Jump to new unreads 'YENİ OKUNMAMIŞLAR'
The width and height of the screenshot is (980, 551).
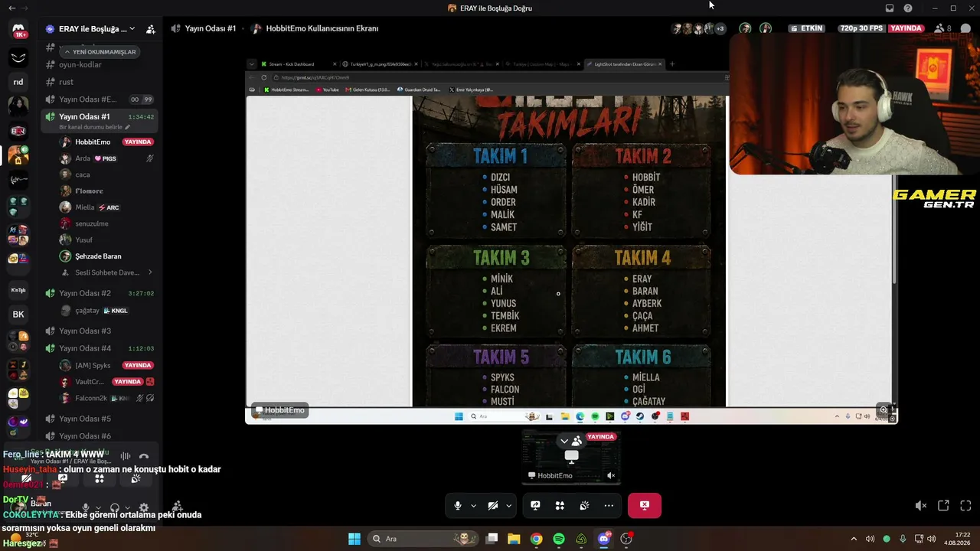coord(100,52)
